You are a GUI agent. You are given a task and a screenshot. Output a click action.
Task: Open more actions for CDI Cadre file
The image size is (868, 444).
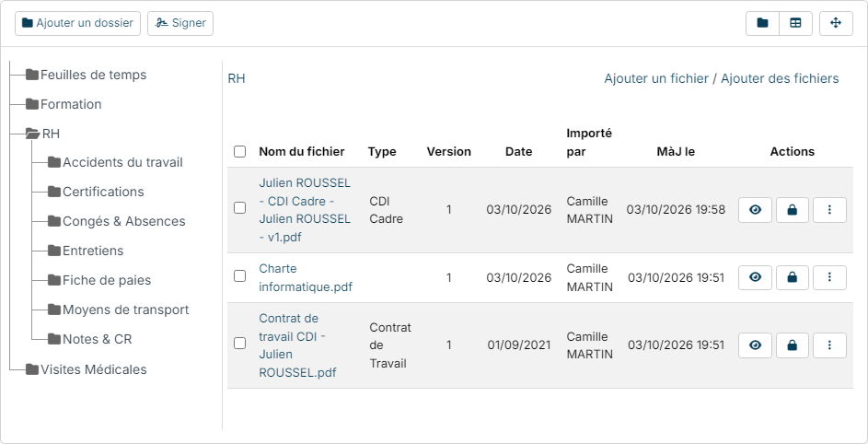829,210
